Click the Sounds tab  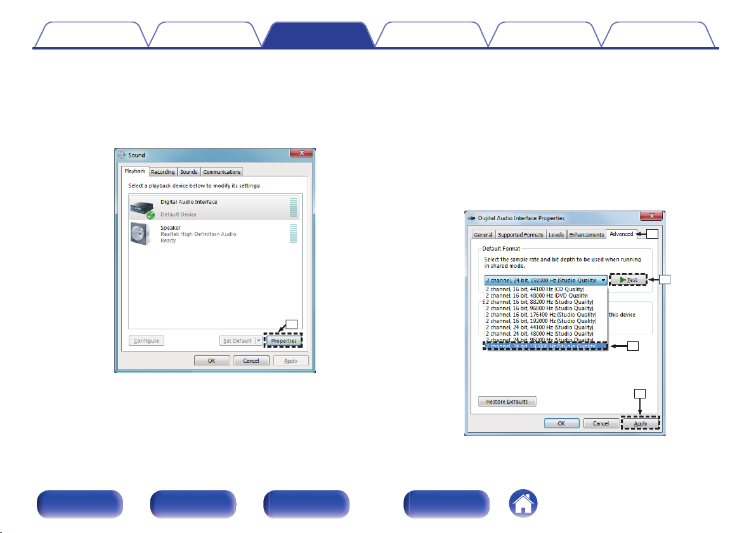(x=188, y=172)
